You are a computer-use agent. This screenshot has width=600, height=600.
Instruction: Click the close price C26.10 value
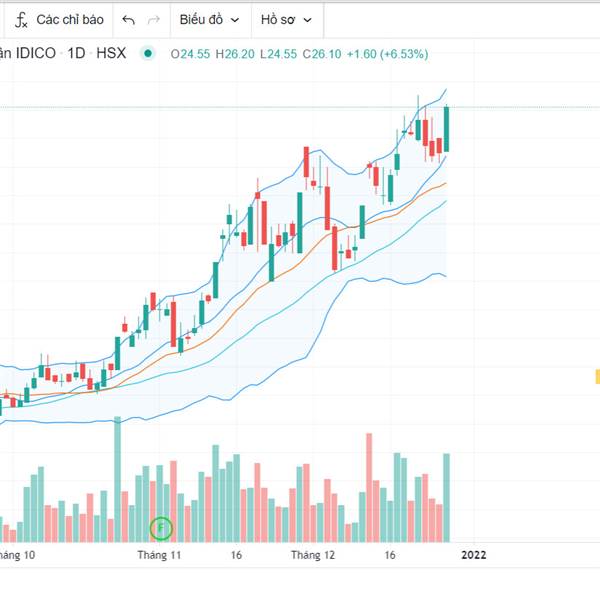coord(322,54)
